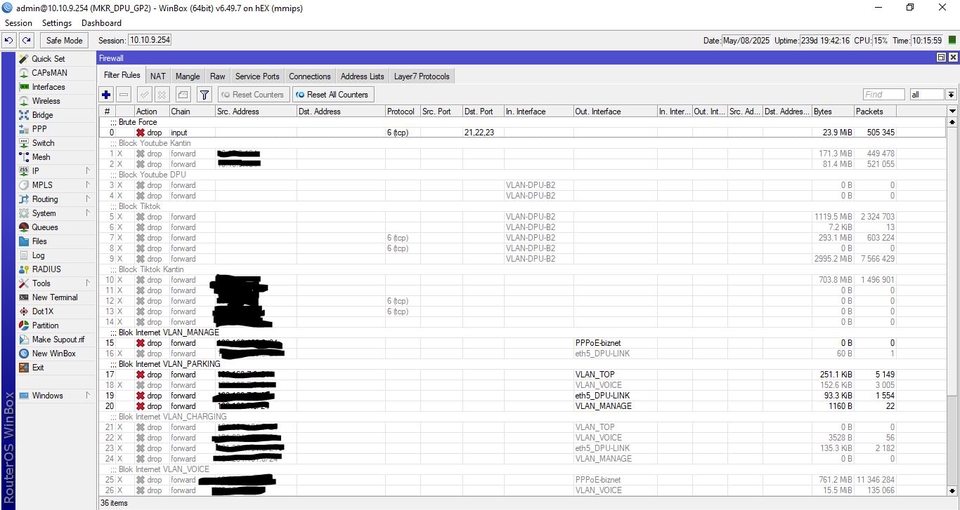Image resolution: width=960 pixels, height=510 pixels.
Task: Open Queues from the sidebar
Action: 45,227
